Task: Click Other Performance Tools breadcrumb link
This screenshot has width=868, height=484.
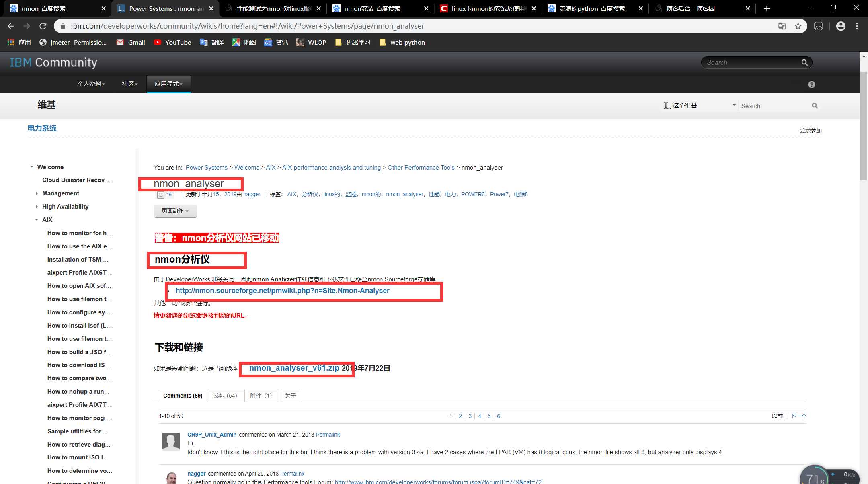Action: pyautogui.click(x=421, y=168)
